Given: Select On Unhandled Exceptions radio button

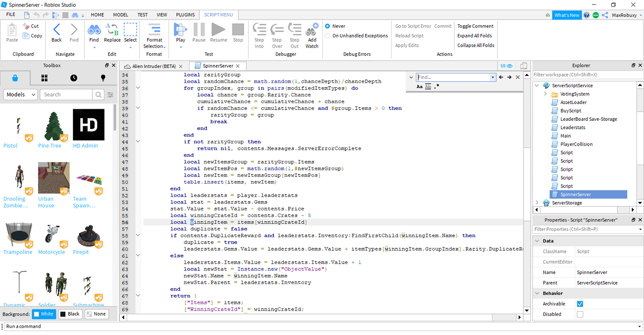Looking at the screenshot, I should coord(328,35).
